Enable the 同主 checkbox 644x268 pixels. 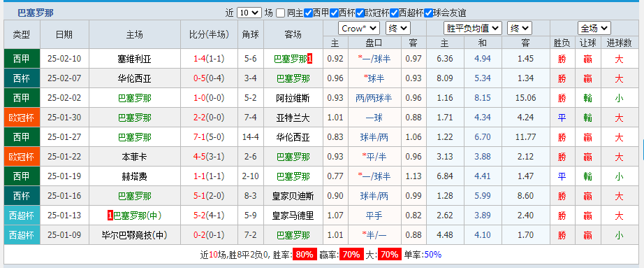click(x=280, y=13)
